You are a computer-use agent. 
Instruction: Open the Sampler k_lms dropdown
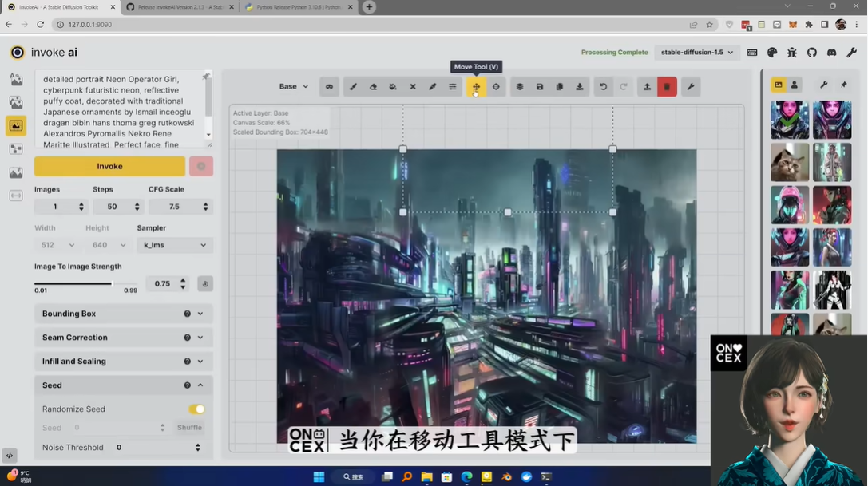tap(174, 245)
